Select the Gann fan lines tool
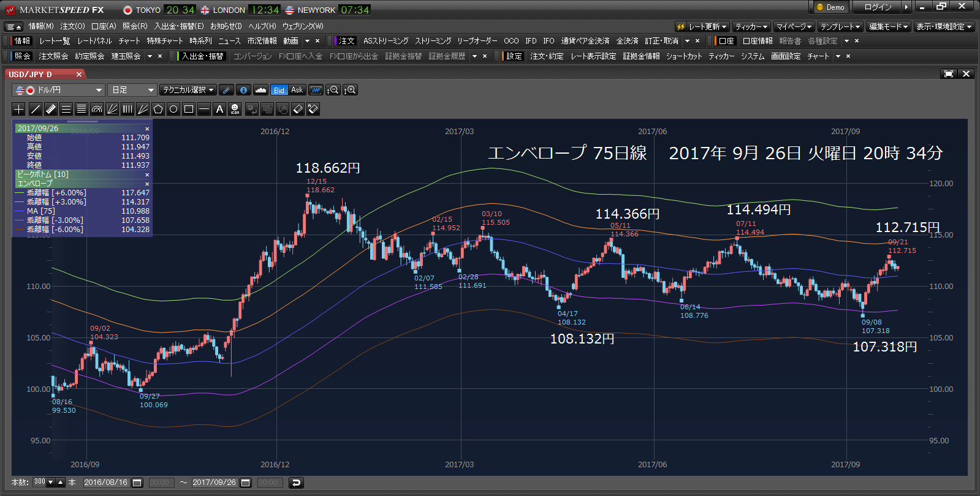Viewport: 980px width, 496px height. tap(142, 109)
